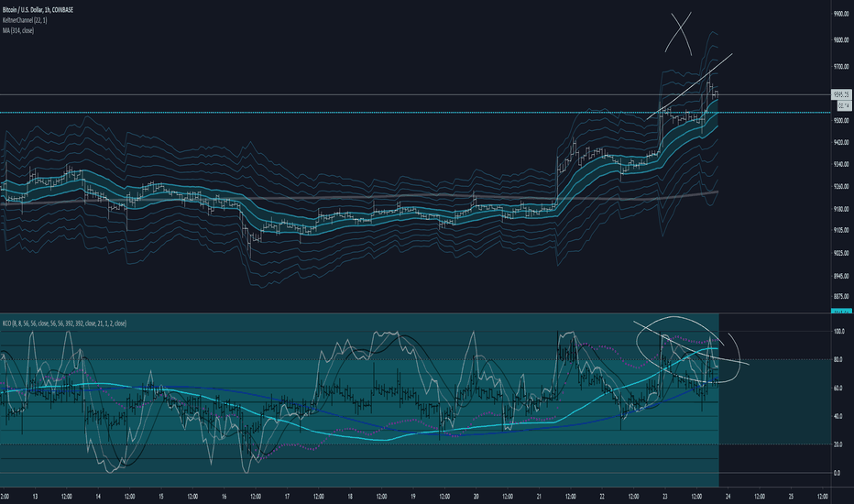Click the 9700.00 price axis label
The image size is (854, 504).
pyautogui.click(x=841, y=67)
